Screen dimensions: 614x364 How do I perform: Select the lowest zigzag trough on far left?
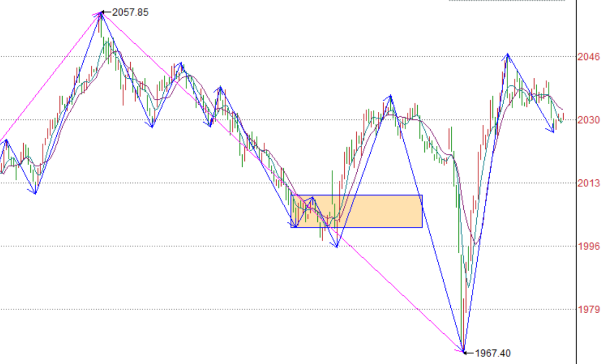pyautogui.click(x=35, y=193)
